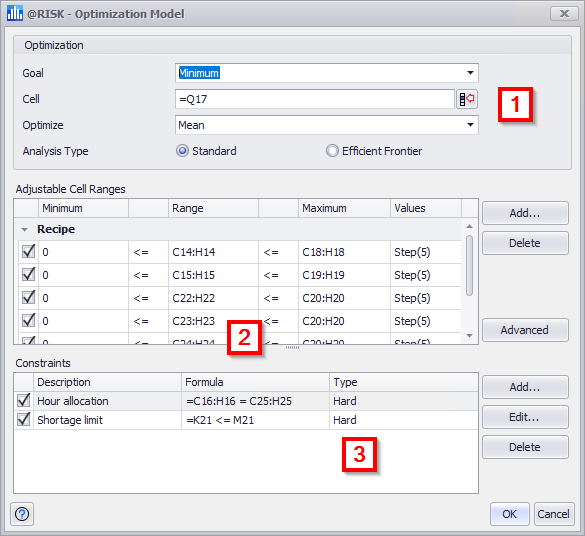Uncheck the C14:H14 range row
Screen dimensions: 585x536
pos(28,251)
